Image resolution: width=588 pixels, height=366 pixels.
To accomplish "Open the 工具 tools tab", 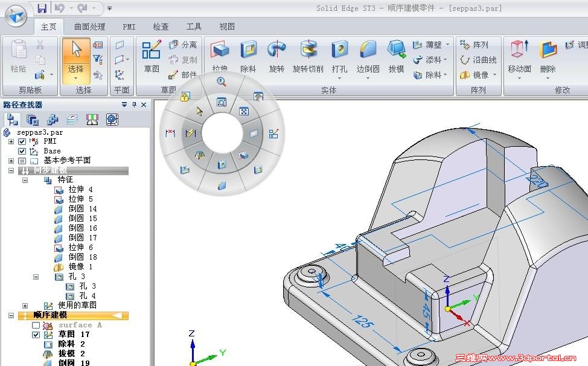I will click(194, 27).
